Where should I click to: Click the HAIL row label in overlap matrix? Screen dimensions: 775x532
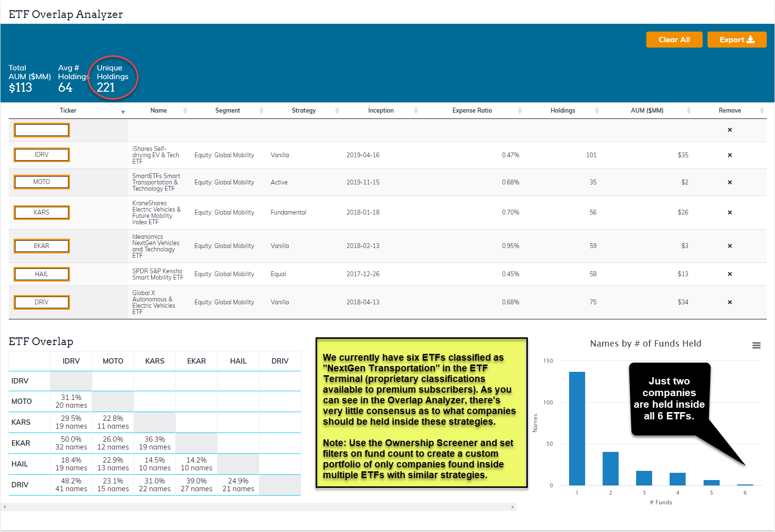20,464
